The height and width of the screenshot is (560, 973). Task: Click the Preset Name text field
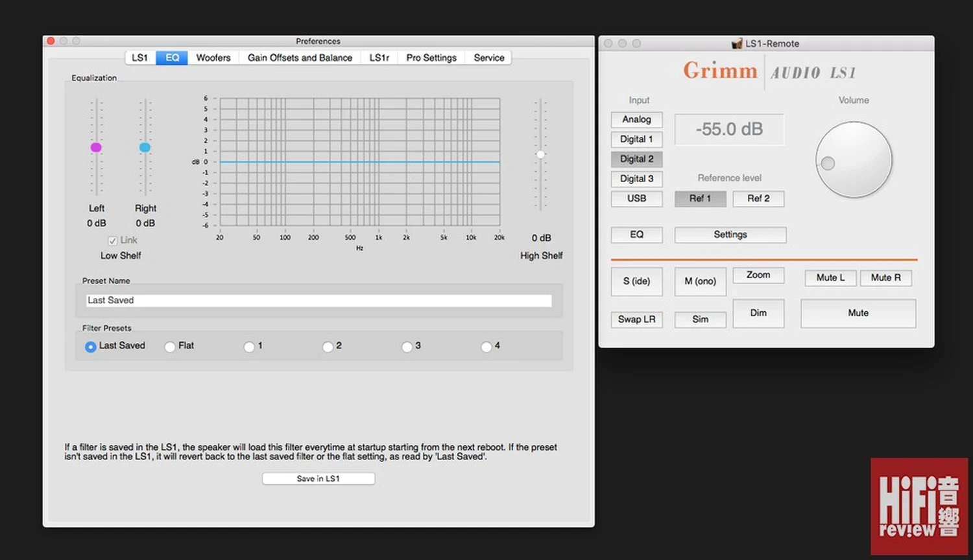click(318, 301)
